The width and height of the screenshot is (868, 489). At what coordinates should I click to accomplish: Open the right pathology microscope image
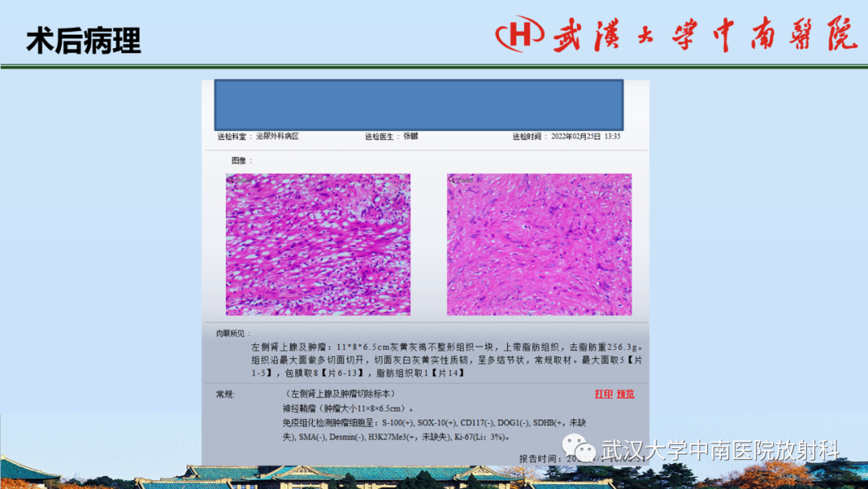539,244
